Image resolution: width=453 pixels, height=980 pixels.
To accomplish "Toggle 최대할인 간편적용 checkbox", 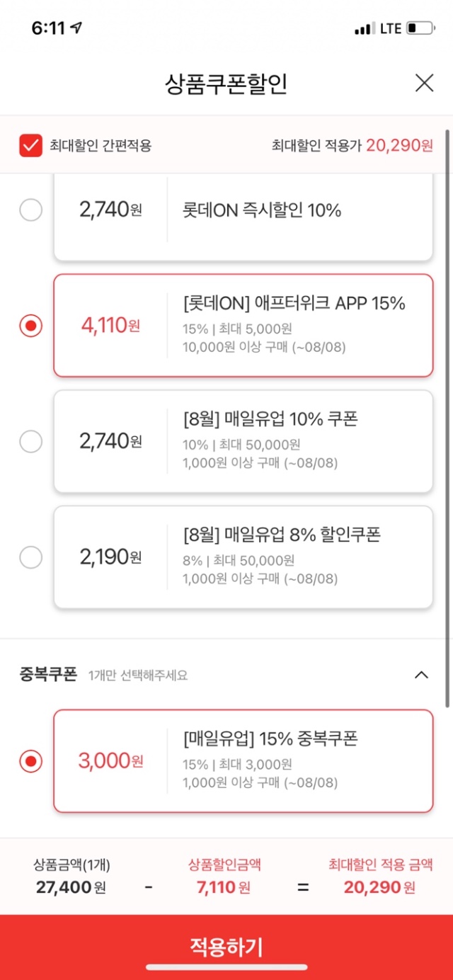I will point(31,146).
